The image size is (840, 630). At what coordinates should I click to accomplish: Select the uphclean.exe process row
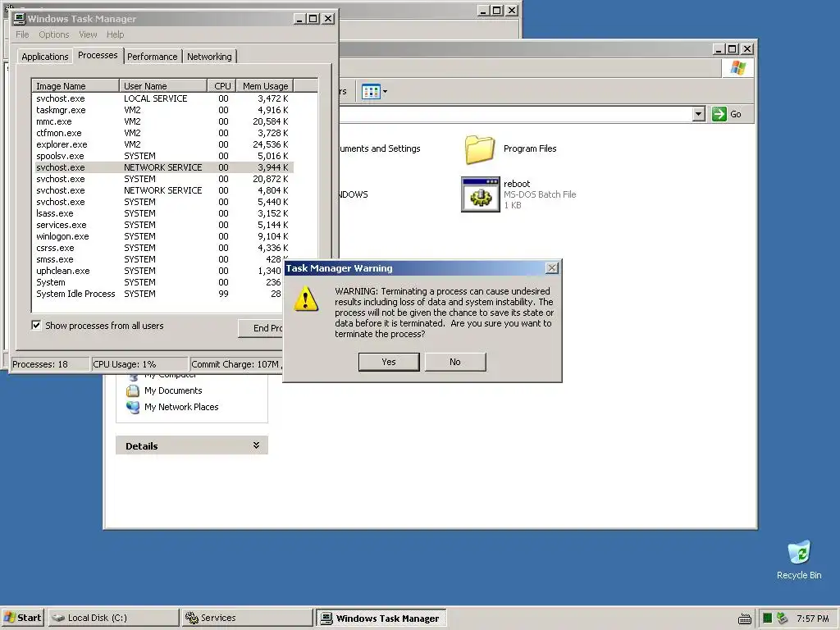158,271
